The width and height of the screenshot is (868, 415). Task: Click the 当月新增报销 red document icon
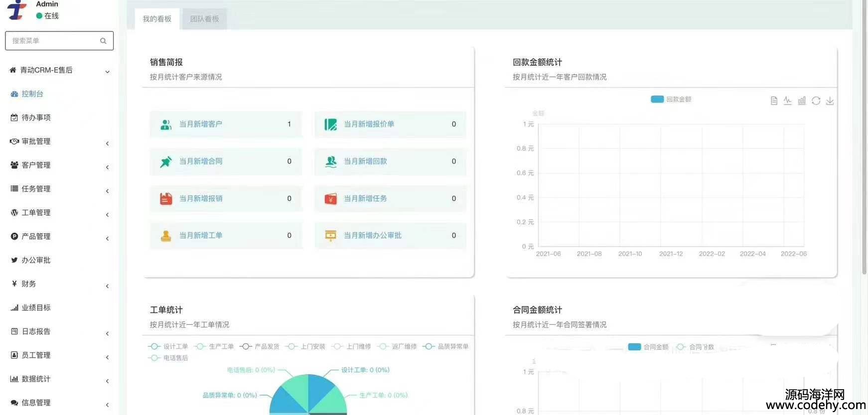(x=166, y=199)
